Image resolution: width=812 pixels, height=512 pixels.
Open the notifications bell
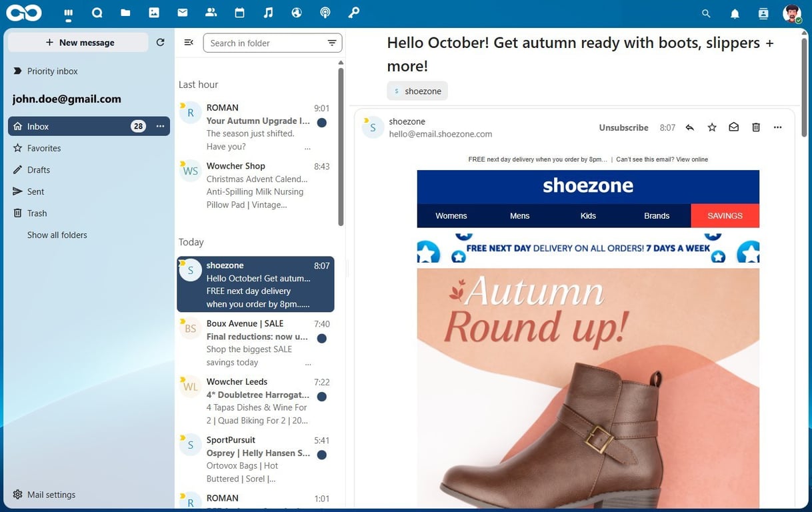pyautogui.click(x=735, y=13)
